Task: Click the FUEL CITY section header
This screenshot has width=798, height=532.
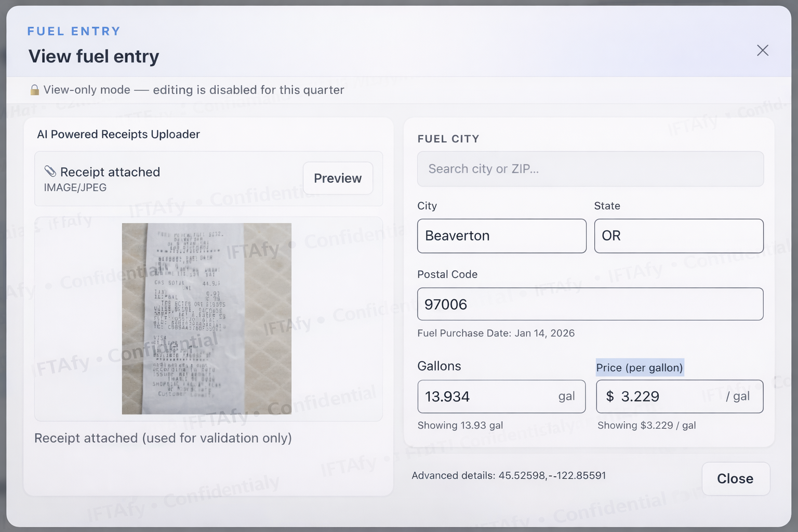Action: (448, 139)
